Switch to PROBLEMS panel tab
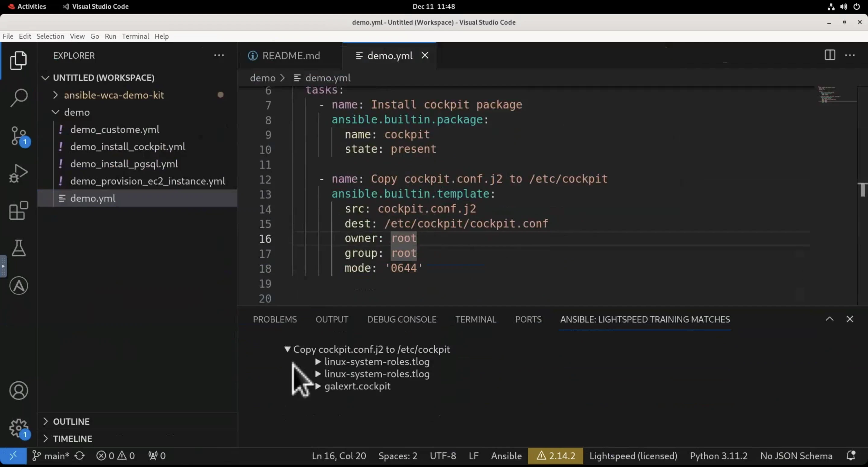Screen dimensions: 868x467 point(275,319)
